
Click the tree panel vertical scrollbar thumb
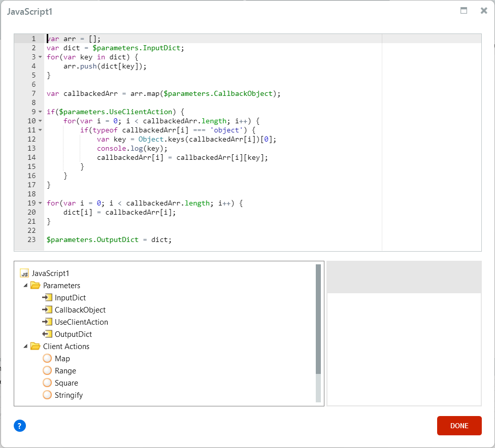click(318, 319)
